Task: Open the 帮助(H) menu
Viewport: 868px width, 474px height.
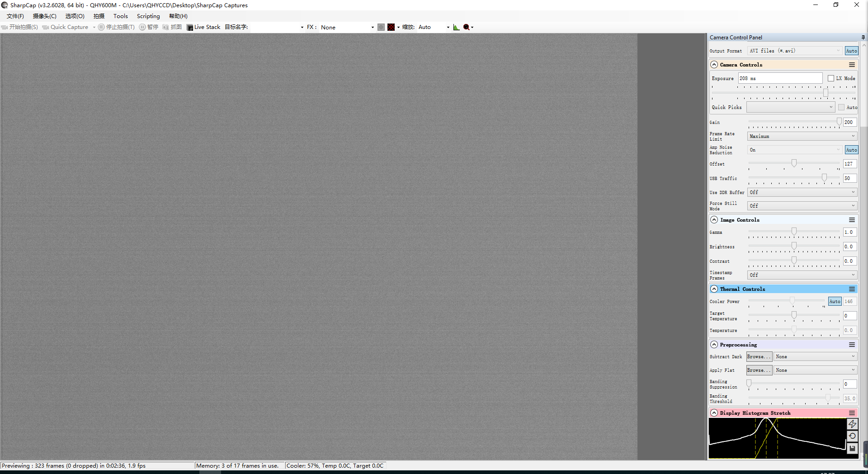Action: tap(178, 16)
